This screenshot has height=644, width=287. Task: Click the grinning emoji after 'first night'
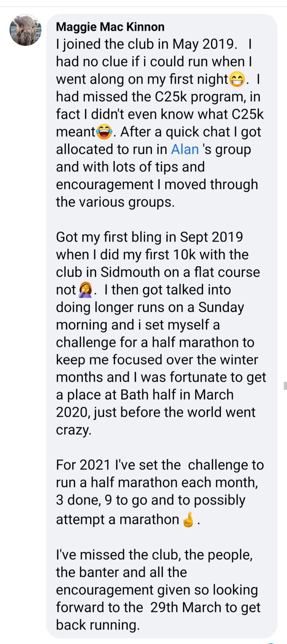tap(237, 79)
